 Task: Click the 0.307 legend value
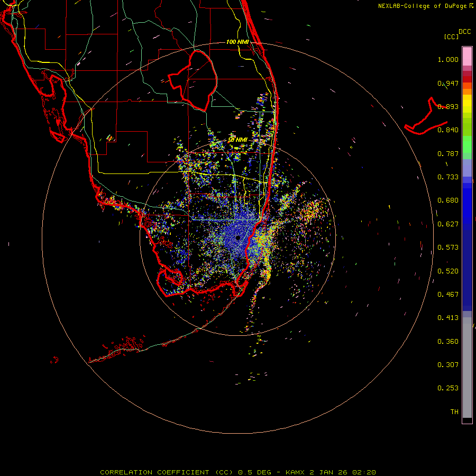(448, 365)
